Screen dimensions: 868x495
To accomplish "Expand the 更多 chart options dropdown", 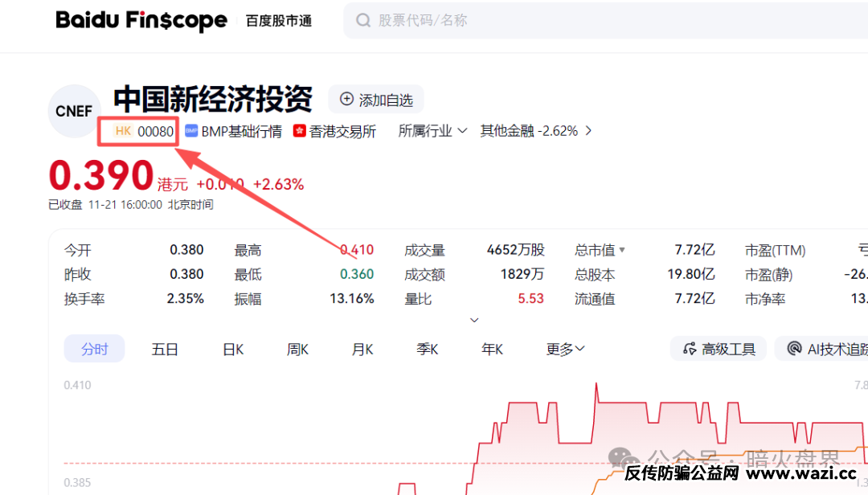I will point(564,348).
